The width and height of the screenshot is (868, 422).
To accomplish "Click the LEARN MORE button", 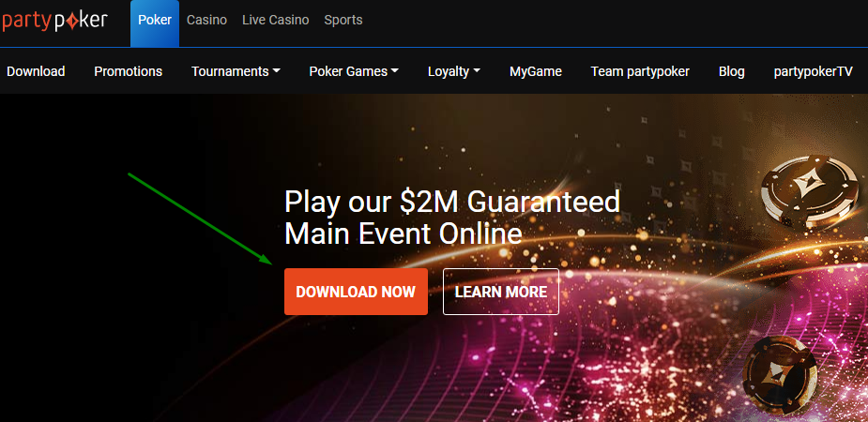I will 501,292.
